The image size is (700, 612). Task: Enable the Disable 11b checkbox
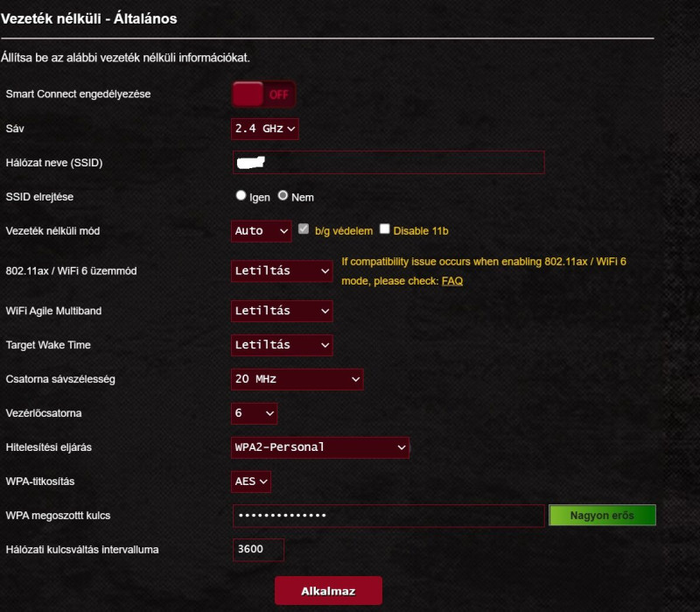tap(384, 229)
